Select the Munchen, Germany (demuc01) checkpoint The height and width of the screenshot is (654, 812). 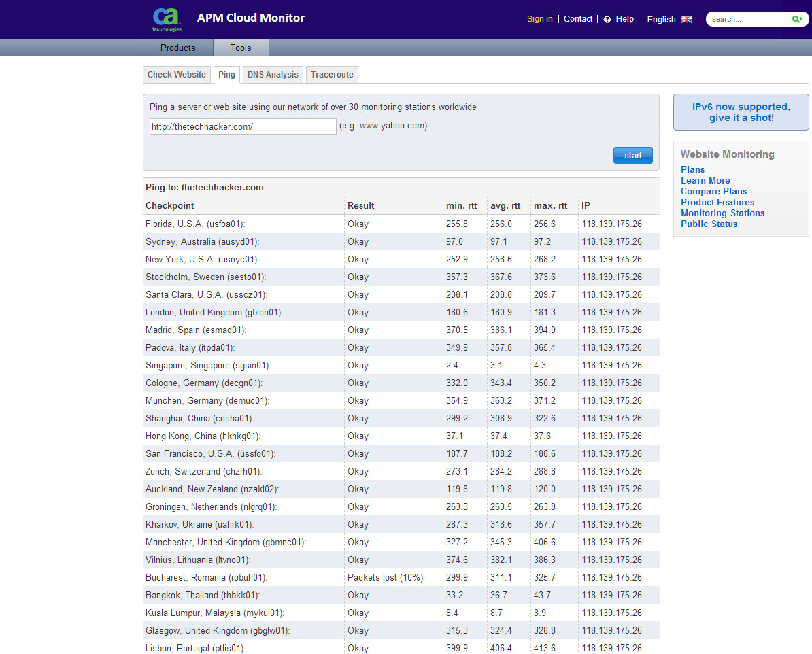coord(207,401)
